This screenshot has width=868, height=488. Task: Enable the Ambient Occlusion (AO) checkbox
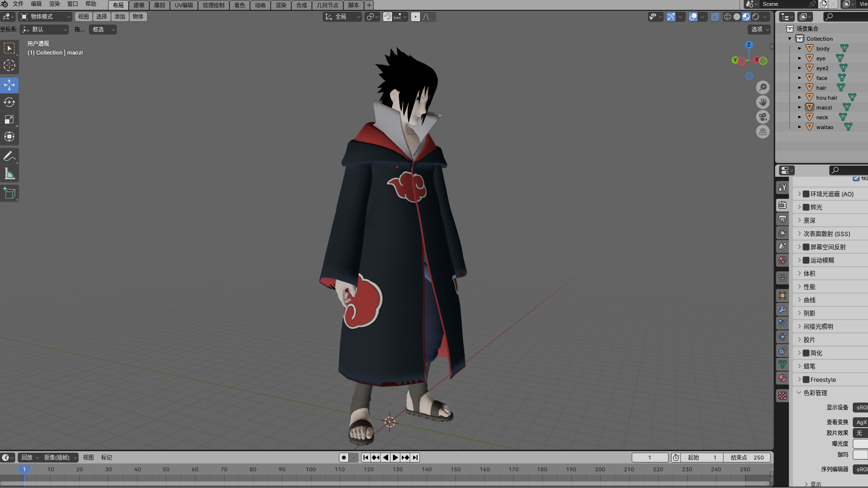(806, 194)
